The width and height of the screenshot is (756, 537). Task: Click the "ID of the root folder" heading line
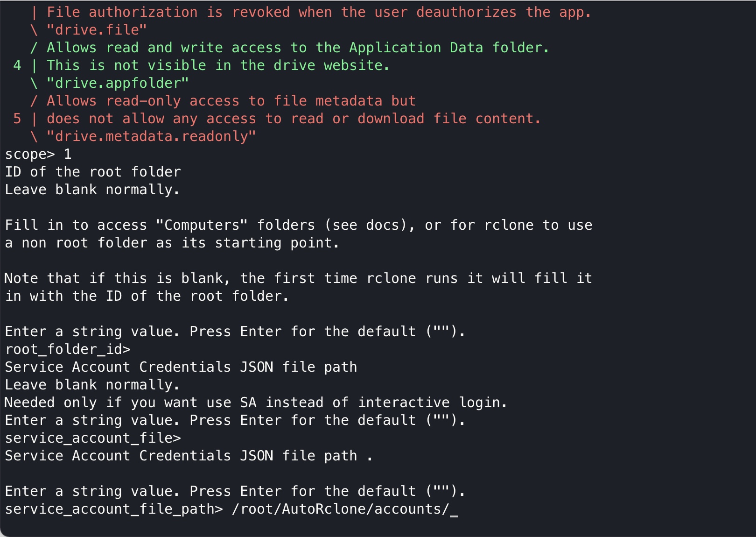point(93,172)
